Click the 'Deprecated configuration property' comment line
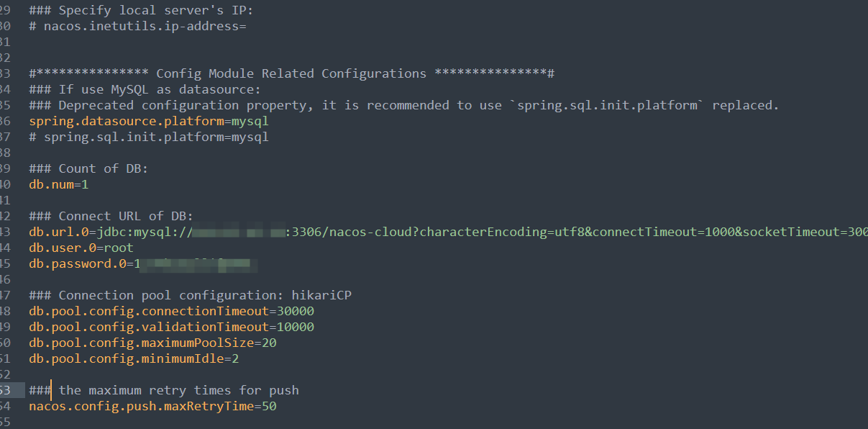Image resolution: width=868 pixels, height=429 pixels. coord(404,105)
